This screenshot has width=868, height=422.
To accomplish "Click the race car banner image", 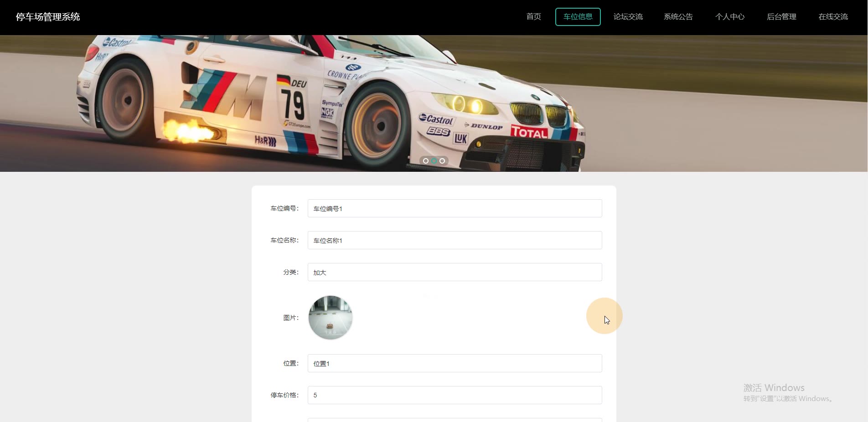I will [434, 103].
